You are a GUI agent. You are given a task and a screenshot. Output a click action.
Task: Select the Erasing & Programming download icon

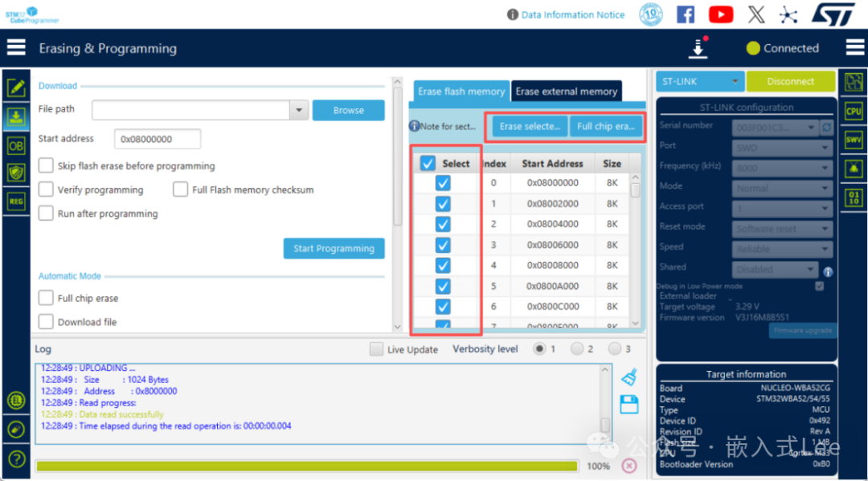click(x=16, y=116)
